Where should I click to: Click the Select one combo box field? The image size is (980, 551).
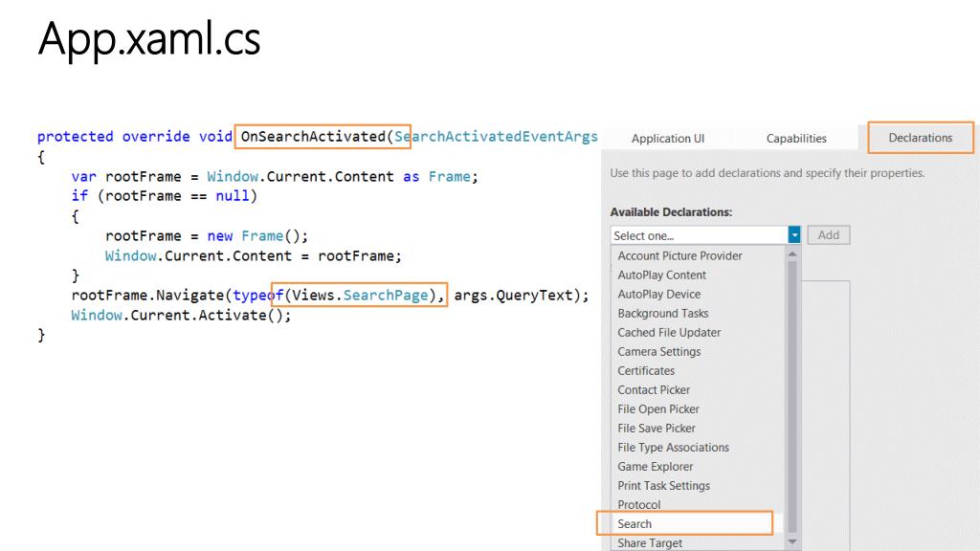(699, 235)
